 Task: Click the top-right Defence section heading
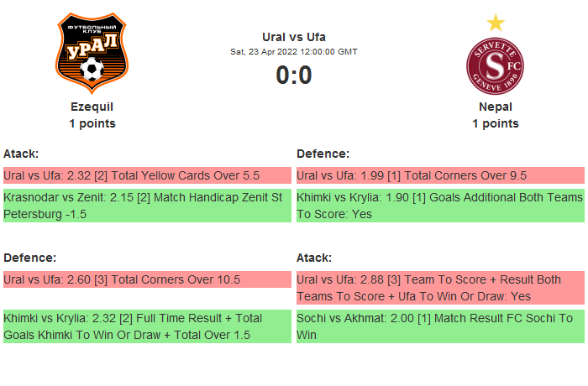[x=323, y=154]
